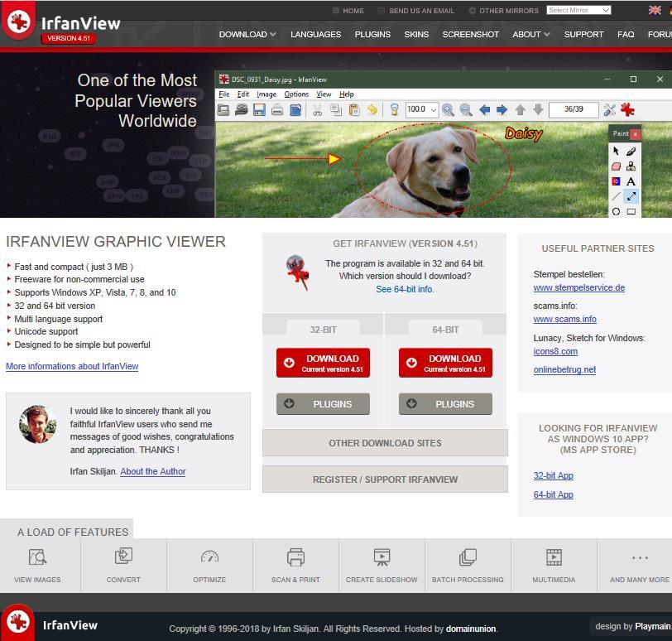Select the text A tool in Paint panel
672x641 pixels.
pos(631,181)
